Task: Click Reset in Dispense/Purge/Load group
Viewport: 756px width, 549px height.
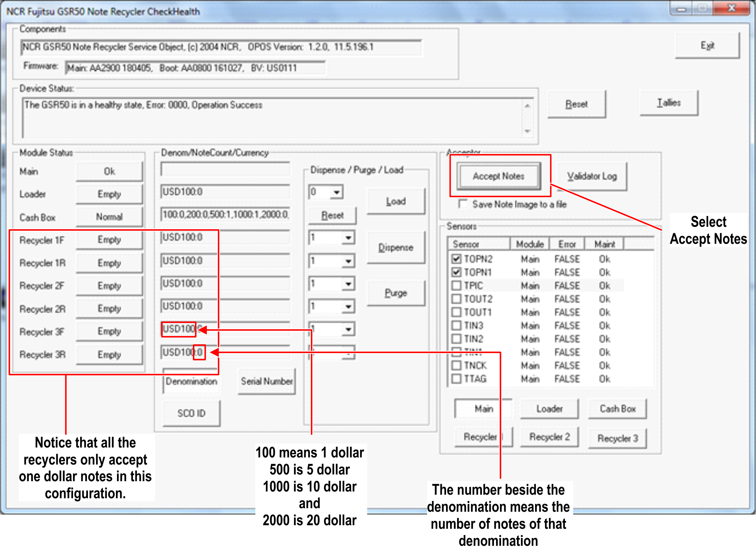Action: [332, 215]
